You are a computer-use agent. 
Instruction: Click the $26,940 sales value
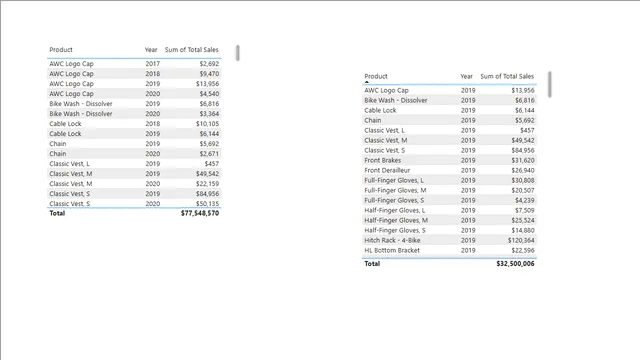click(x=523, y=170)
